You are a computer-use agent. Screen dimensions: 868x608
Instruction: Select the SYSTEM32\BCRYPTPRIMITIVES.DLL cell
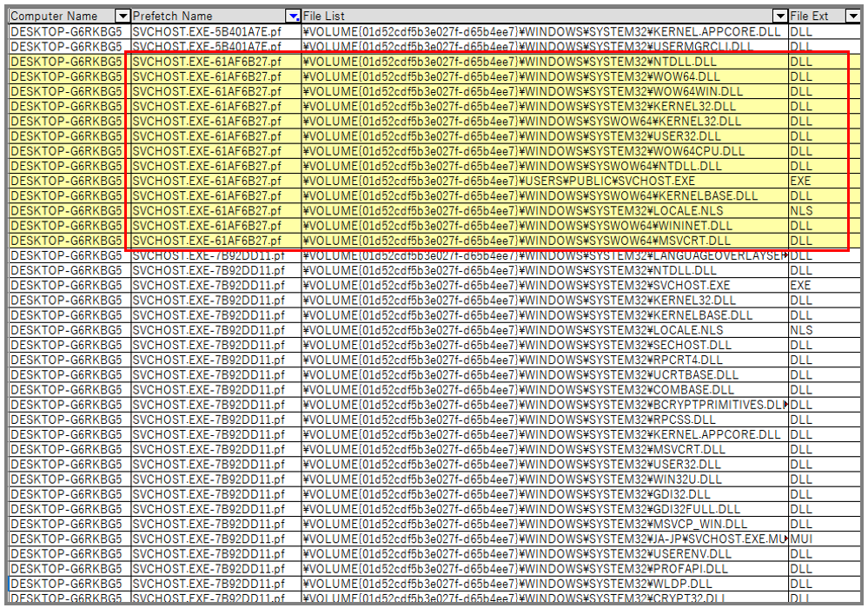tap(545, 405)
